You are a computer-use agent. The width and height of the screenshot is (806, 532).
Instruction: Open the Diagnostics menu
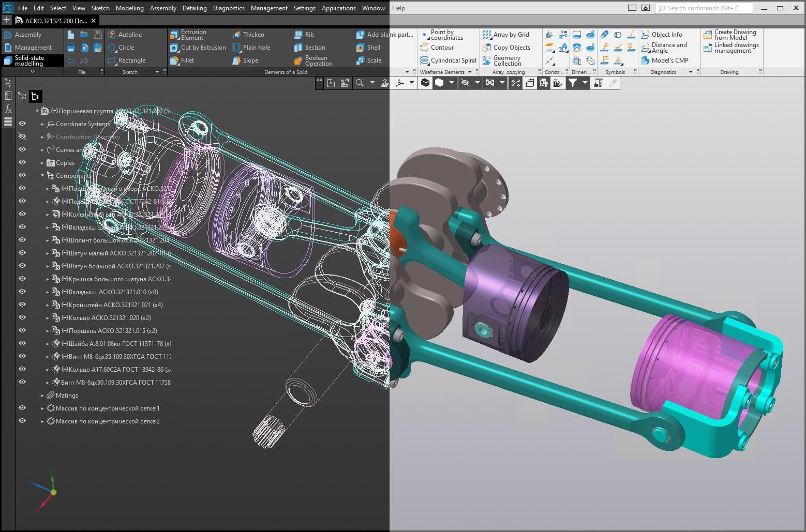pos(229,8)
